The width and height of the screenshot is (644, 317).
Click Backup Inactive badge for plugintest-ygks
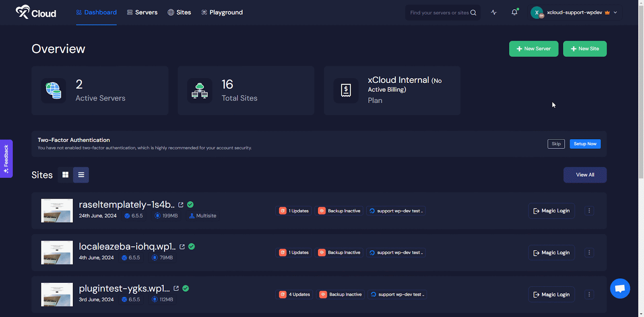point(341,294)
